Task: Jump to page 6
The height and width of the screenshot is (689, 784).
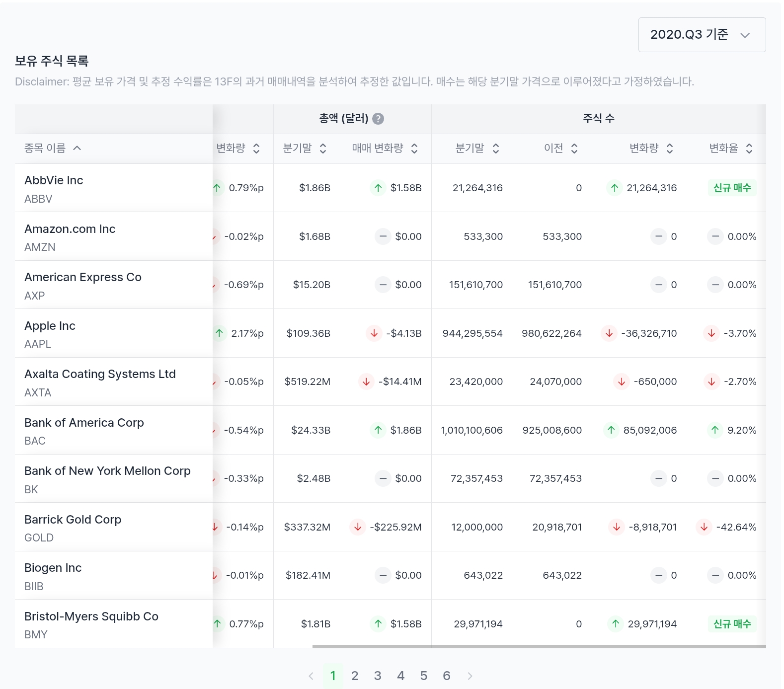Action: pos(447,676)
